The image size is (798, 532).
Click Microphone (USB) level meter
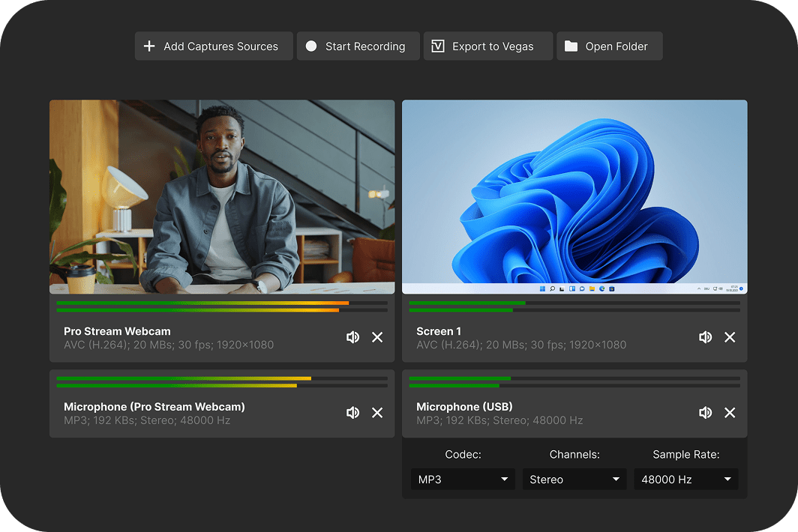coord(574,382)
